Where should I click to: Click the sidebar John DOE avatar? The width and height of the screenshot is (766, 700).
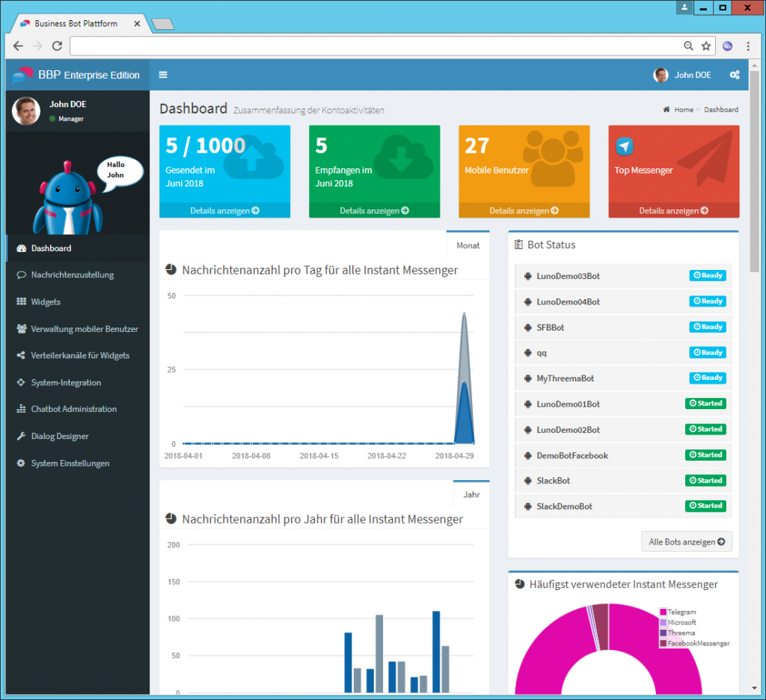coord(26,111)
